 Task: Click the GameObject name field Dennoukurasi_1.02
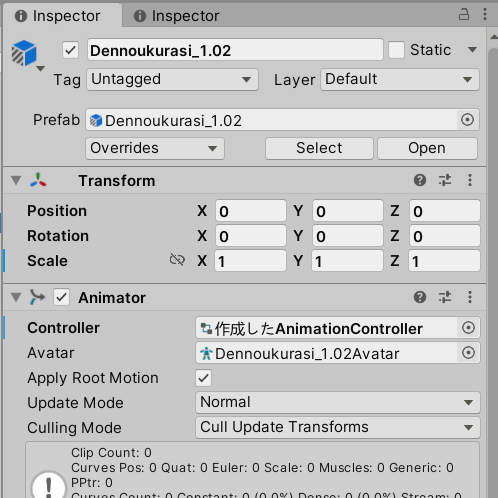coord(235,50)
